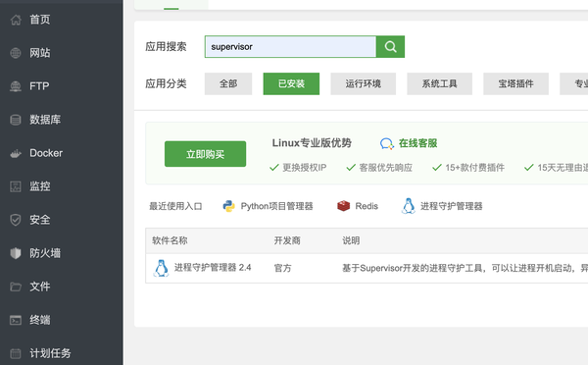
Task: Filter by 全部 category
Action: click(x=228, y=83)
